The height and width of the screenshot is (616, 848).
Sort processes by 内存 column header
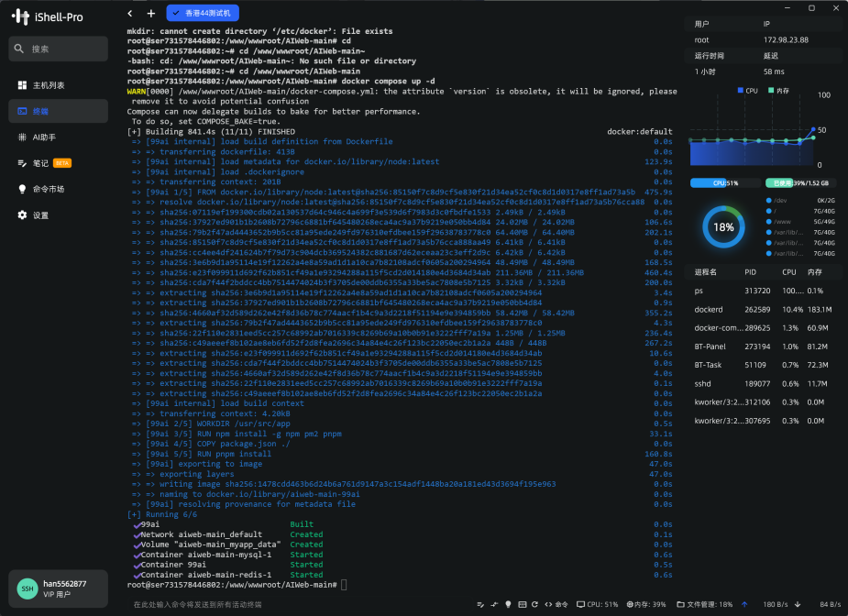(814, 272)
